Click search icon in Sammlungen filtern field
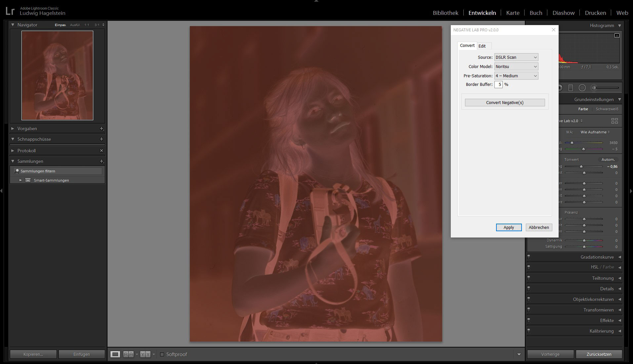633x364 pixels. (17, 171)
